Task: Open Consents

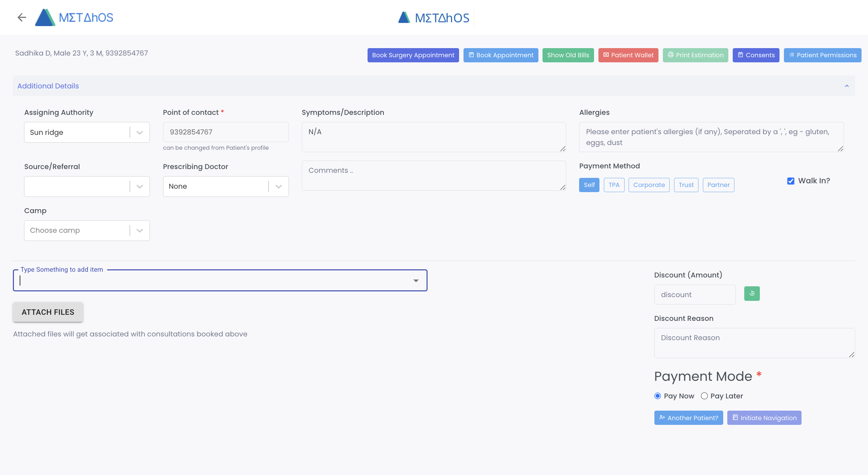Action: pyautogui.click(x=756, y=55)
